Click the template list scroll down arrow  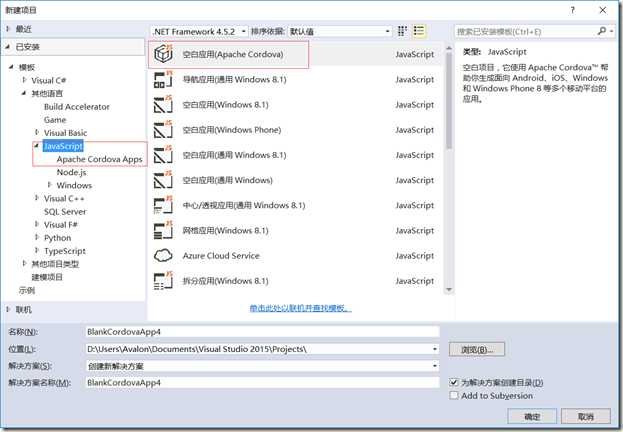click(x=449, y=290)
